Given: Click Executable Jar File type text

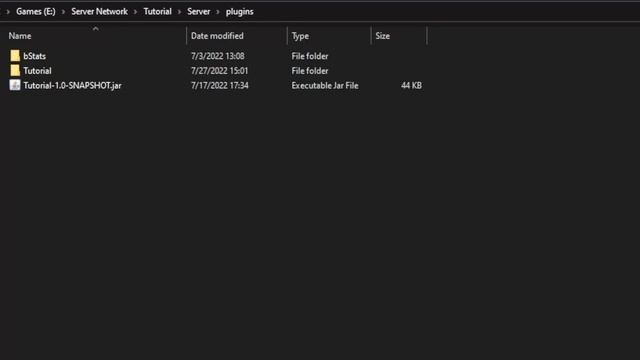Looking at the screenshot, I should 325,85.
